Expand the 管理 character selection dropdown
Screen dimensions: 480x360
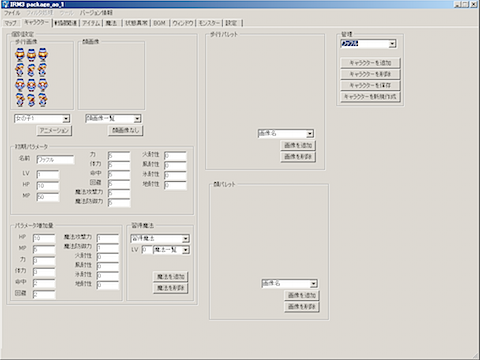(392, 44)
